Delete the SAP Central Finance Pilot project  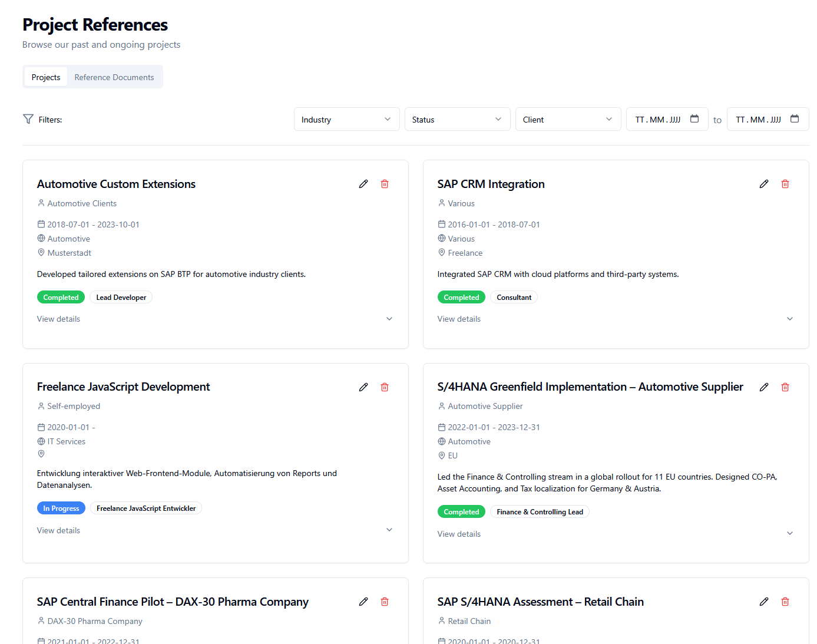[x=385, y=602]
